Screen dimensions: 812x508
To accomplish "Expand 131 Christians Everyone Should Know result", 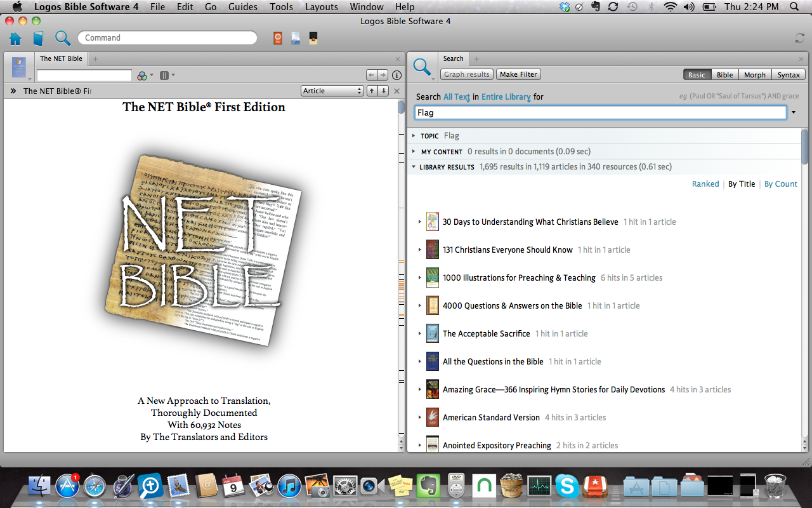I will tap(420, 250).
